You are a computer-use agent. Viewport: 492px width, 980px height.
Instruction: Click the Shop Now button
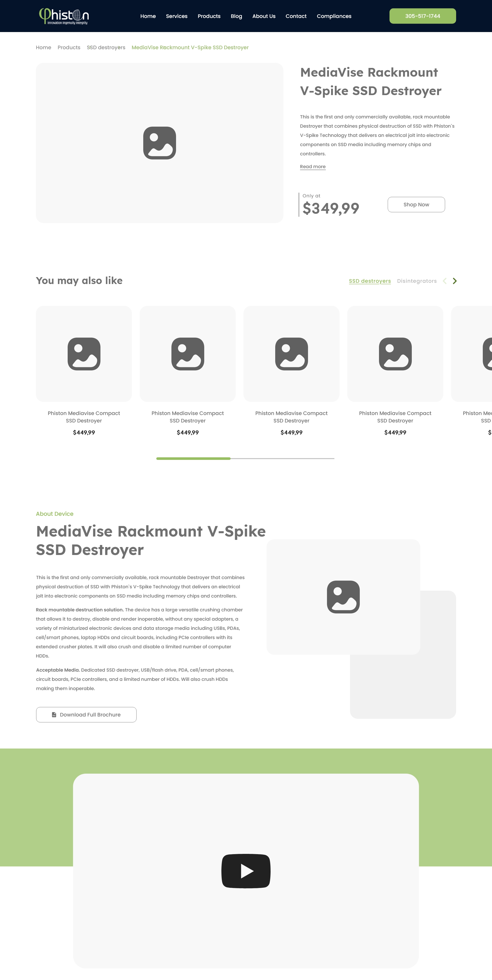(416, 205)
